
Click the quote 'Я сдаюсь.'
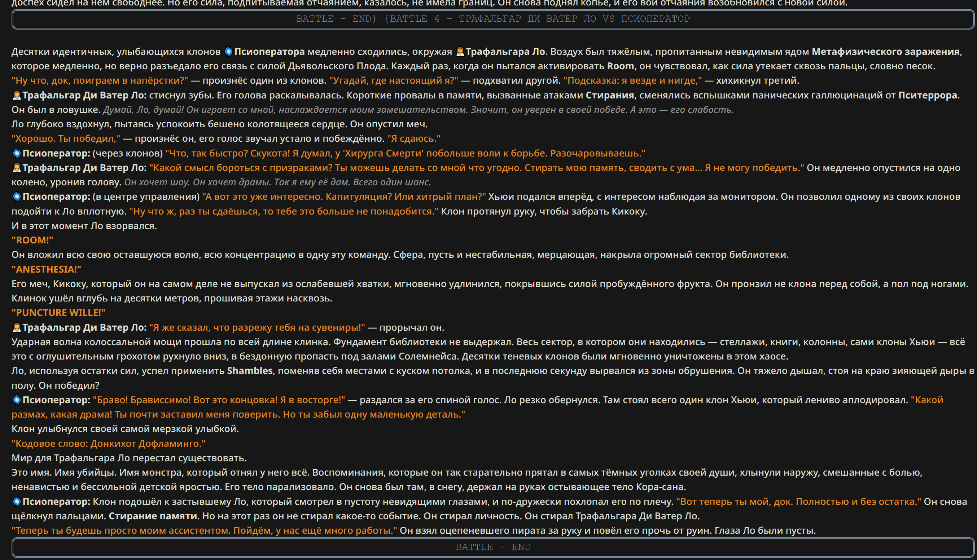[414, 138]
